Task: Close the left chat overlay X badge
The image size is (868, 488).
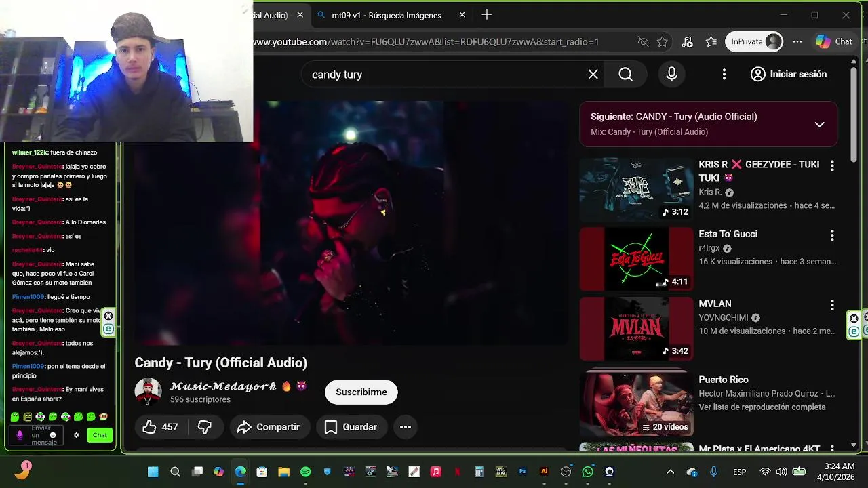Action: (108, 317)
